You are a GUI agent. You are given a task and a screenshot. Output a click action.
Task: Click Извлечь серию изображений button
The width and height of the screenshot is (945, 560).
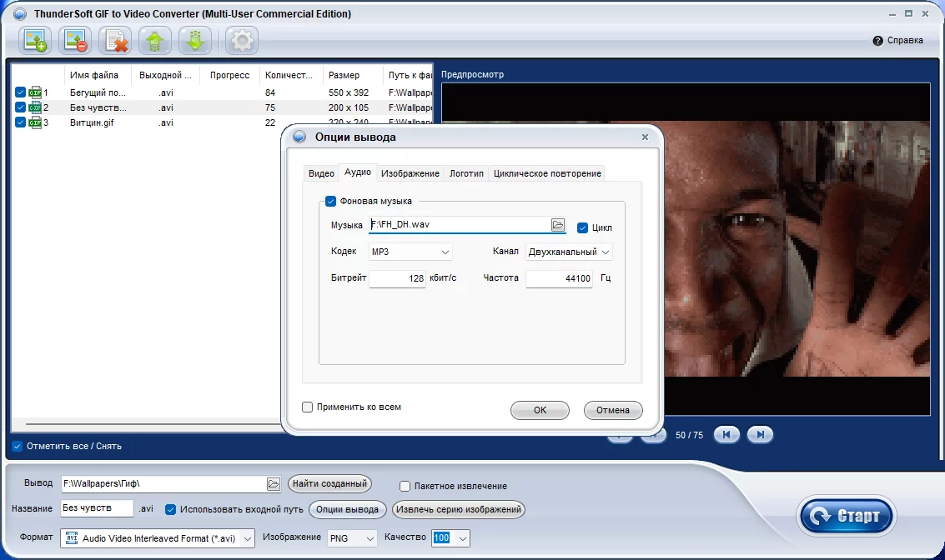click(x=459, y=509)
